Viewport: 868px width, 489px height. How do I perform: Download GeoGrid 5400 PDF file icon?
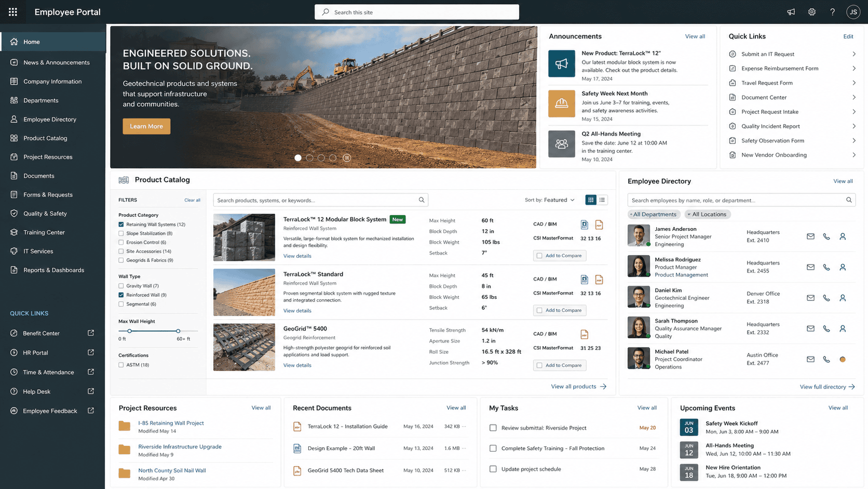585,334
